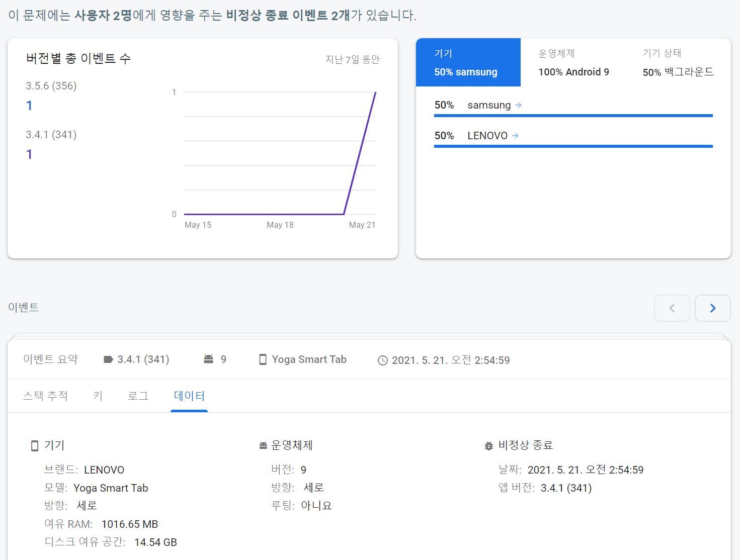
Task: Click the next event arrow button
Action: click(x=712, y=308)
